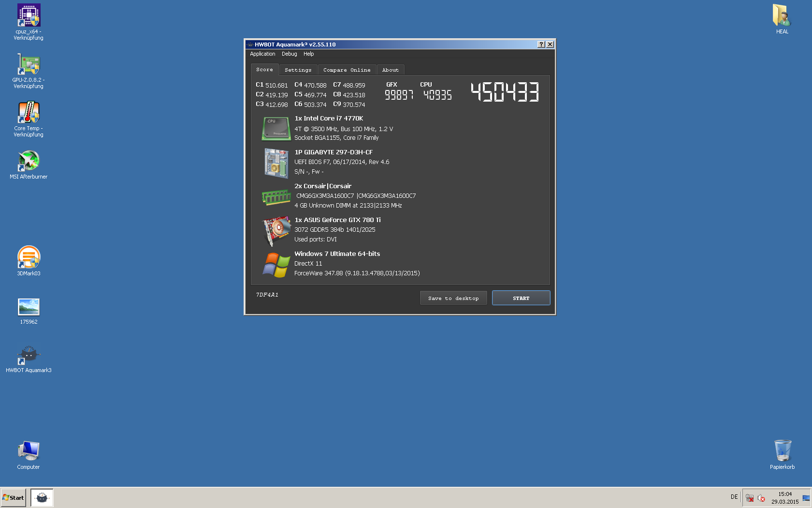
Task: Click the Windows Start button
Action: coord(13,498)
